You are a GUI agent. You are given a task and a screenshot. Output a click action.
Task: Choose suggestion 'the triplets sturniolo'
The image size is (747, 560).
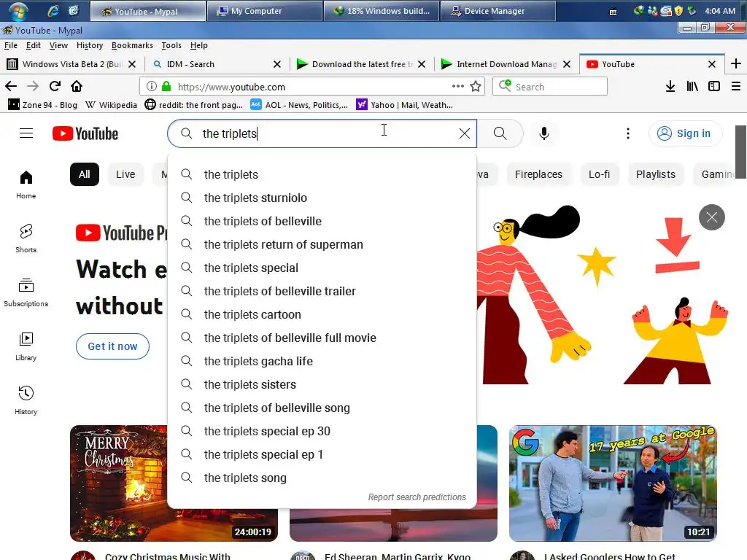tap(322, 198)
